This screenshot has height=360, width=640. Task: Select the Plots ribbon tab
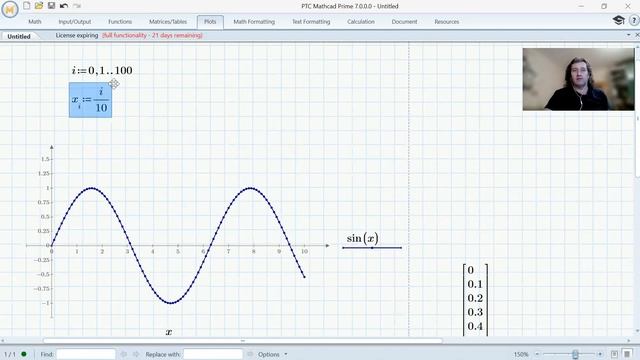(210, 22)
